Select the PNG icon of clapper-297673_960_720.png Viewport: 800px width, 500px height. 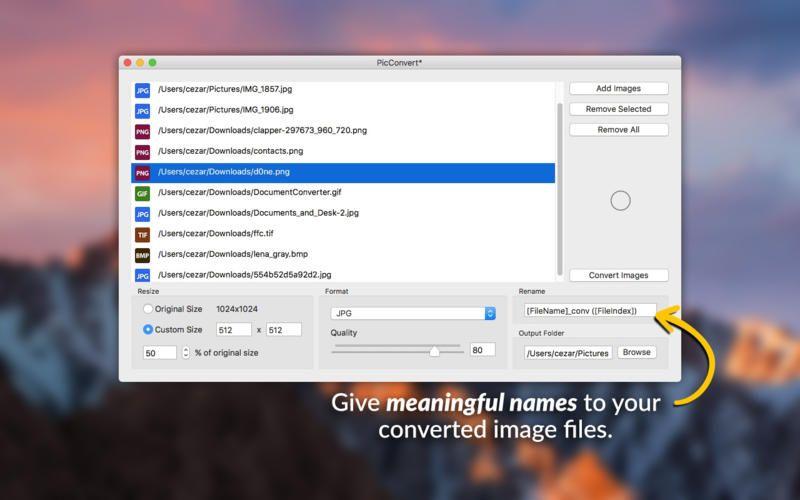[142, 131]
